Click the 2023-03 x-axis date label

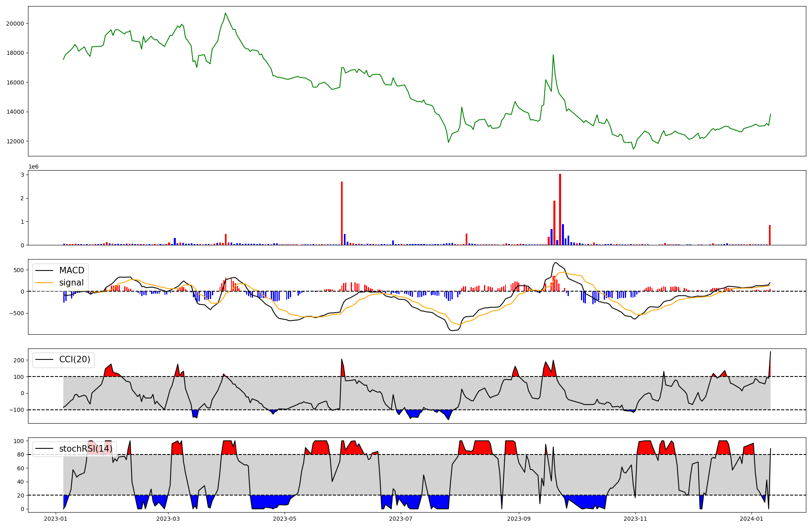tap(168, 519)
